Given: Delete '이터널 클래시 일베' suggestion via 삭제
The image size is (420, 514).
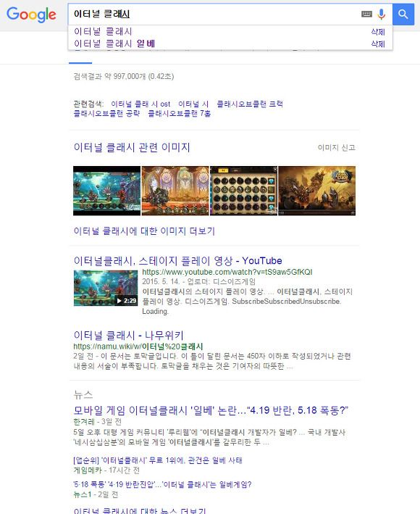Looking at the screenshot, I should click(378, 44).
